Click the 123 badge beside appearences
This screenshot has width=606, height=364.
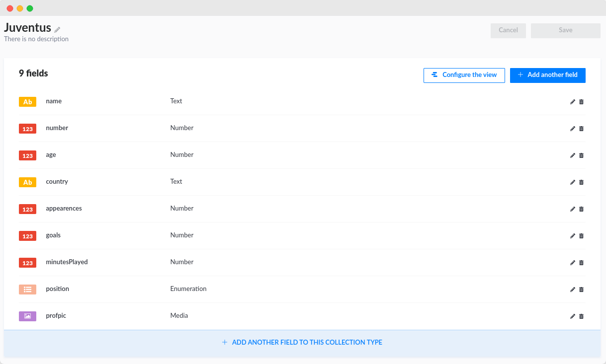pyautogui.click(x=27, y=209)
